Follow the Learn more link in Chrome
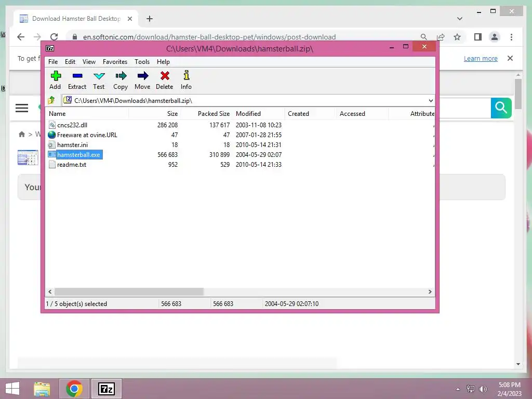The height and width of the screenshot is (399, 532). click(481, 58)
